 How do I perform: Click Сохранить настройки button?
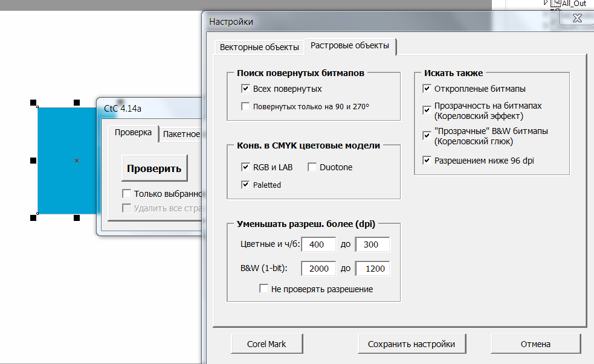(412, 344)
